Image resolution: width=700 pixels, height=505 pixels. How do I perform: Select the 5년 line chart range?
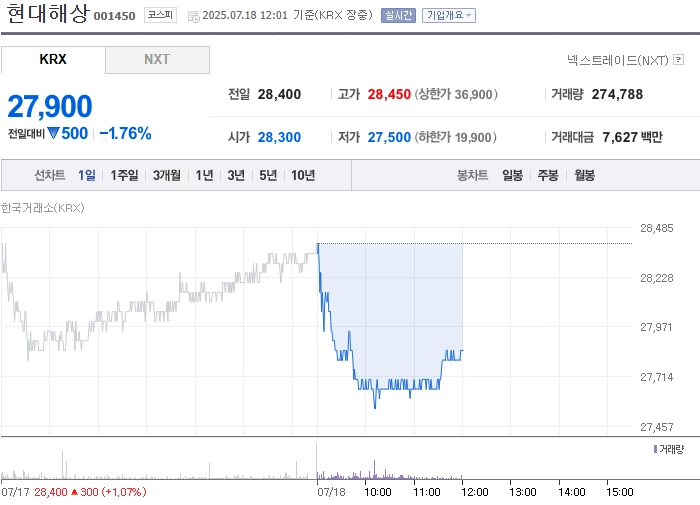click(268, 175)
